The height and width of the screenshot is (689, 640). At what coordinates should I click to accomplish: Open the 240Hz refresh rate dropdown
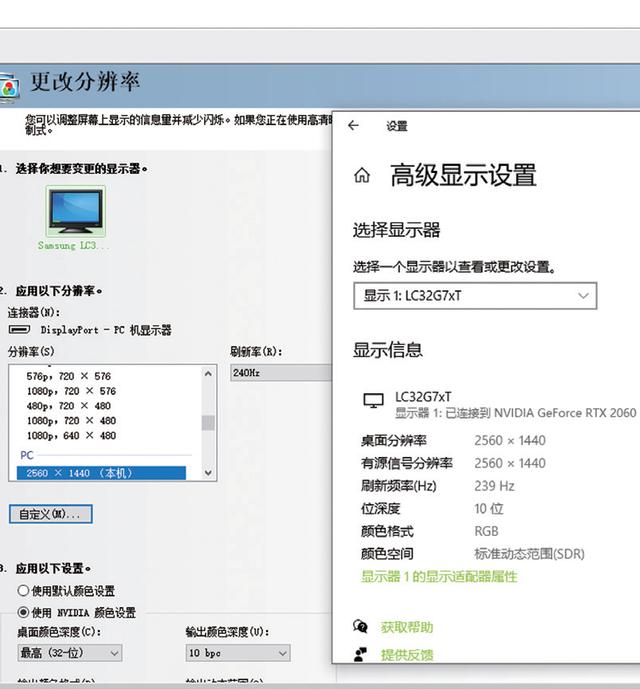pos(281,373)
